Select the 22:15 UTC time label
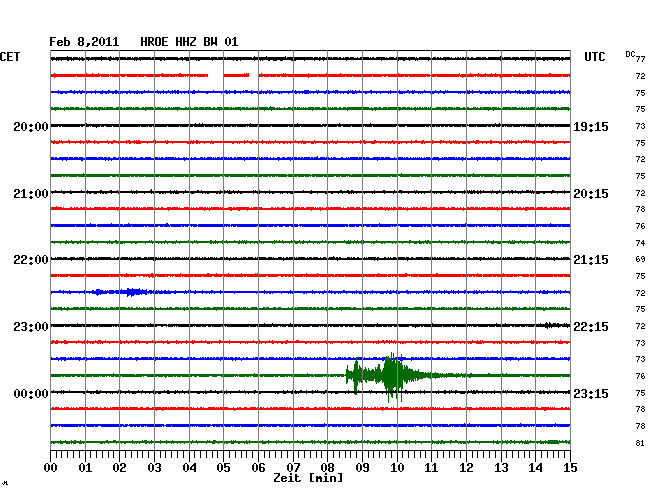This screenshot has height=494, width=650. tap(591, 327)
